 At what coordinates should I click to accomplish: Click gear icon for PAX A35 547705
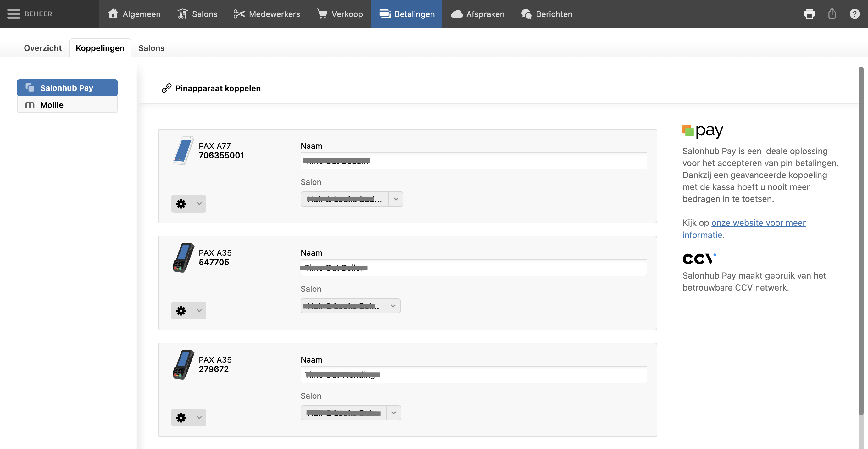click(x=181, y=311)
